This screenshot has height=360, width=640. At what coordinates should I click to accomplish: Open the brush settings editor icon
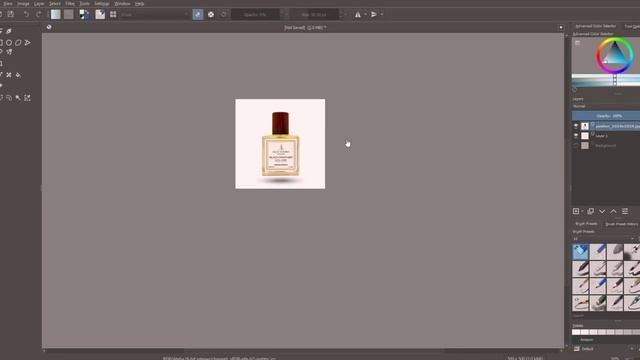[100, 14]
